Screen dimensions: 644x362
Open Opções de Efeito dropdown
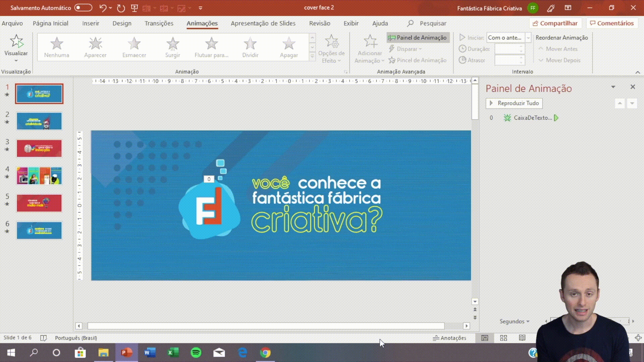click(x=331, y=49)
